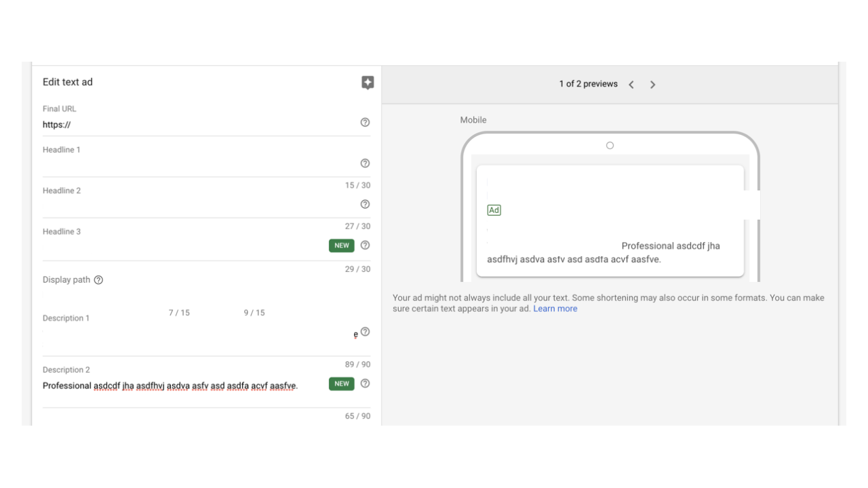
Task: Click the Headline 3 help icon
Action: coord(365,245)
